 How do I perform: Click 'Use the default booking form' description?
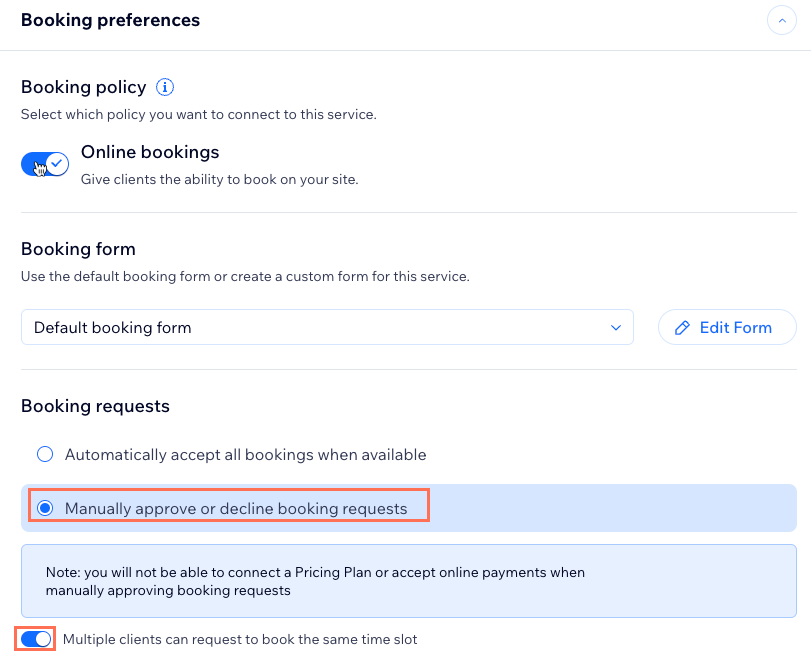point(245,276)
